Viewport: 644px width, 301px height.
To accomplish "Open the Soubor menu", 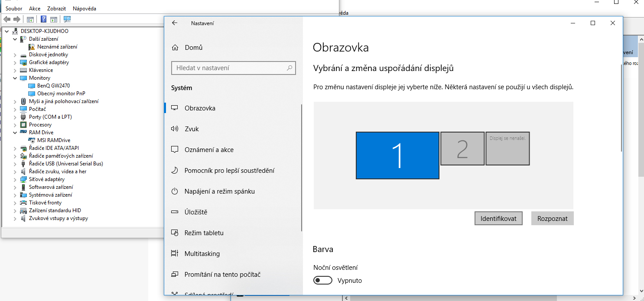I will 14,9.
